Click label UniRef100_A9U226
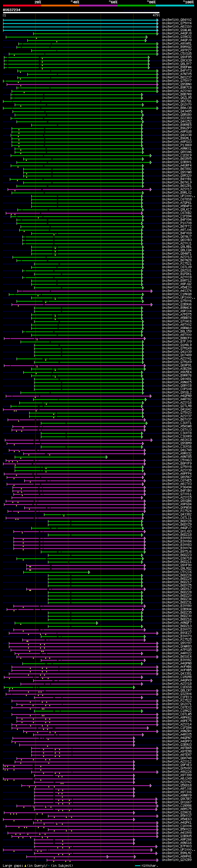Screen dimensions: 197x868 click(x=177, y=772)
